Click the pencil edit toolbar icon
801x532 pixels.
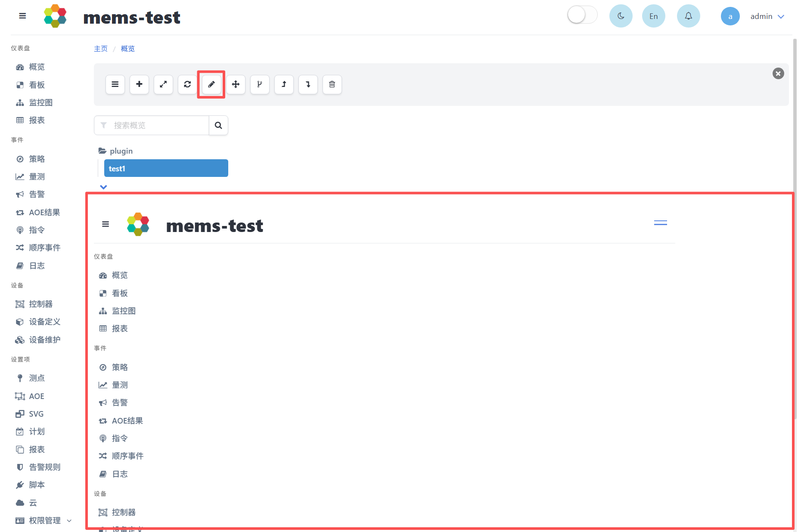211,84
